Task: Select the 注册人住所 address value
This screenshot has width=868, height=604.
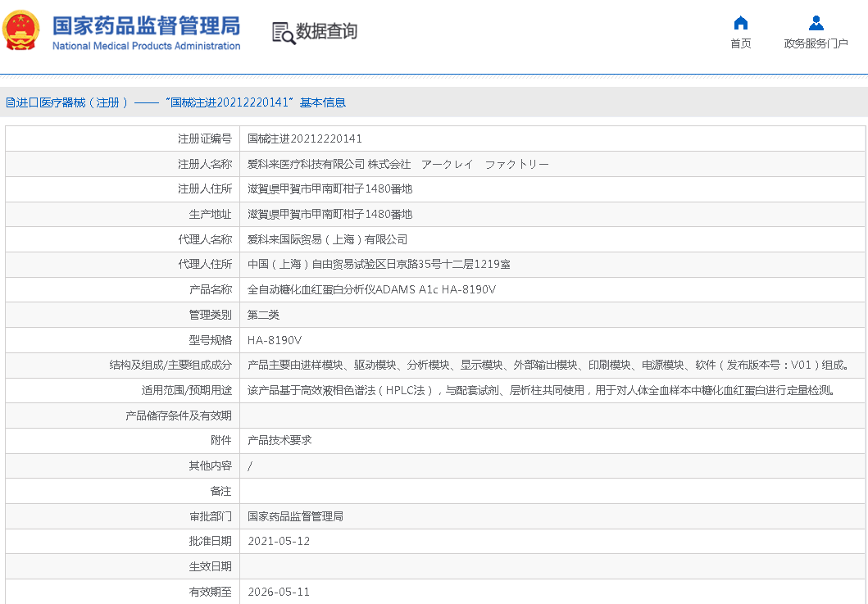Action: tap(330, 188)
